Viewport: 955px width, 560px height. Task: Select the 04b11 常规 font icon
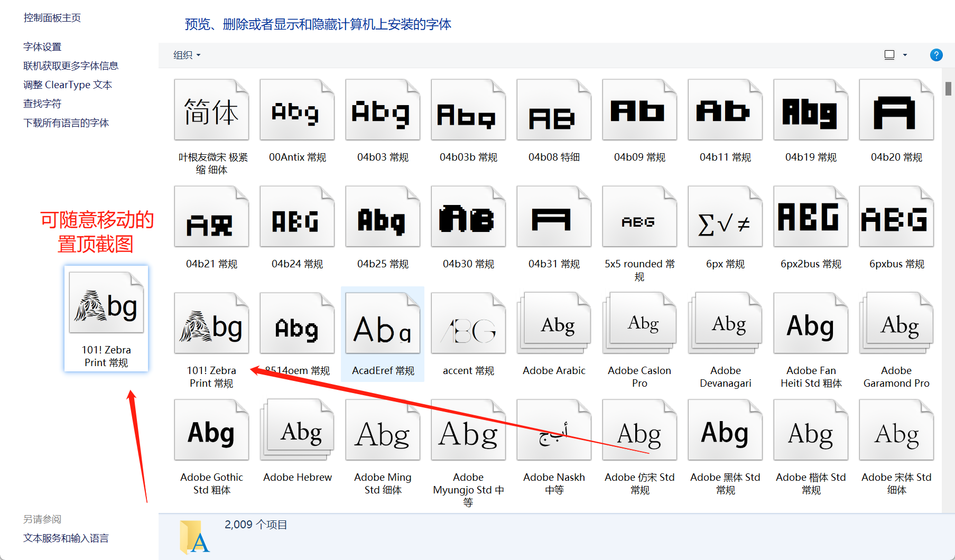click(x=725, y=110)
